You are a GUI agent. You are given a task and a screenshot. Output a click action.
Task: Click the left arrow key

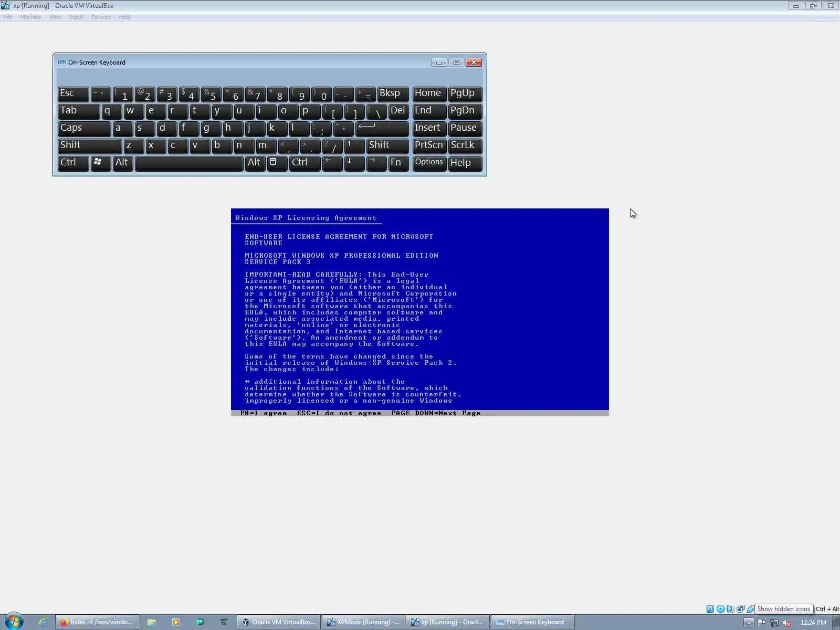point(332,163)
